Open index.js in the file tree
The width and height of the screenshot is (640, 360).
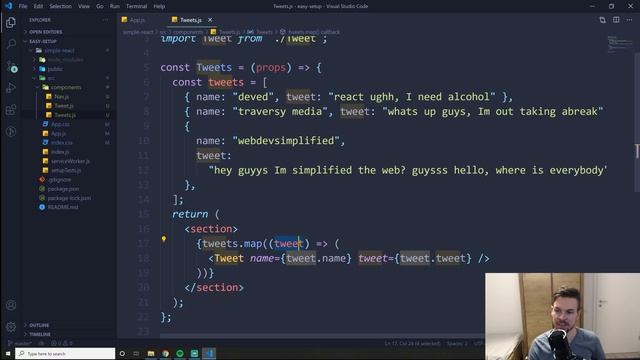pos(60,152)
